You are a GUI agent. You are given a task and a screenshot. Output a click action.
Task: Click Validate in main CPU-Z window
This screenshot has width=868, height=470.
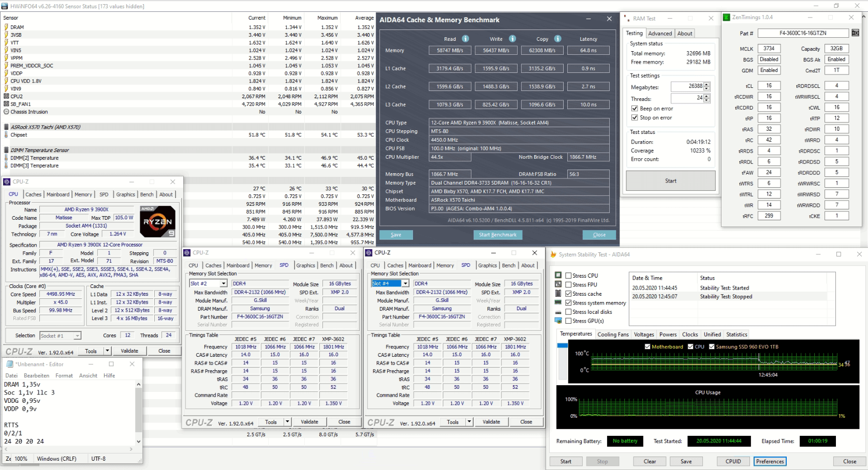129,351
